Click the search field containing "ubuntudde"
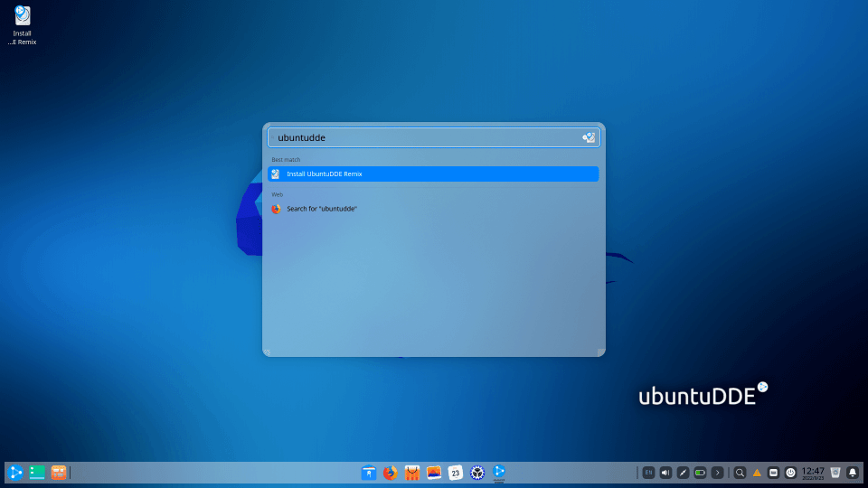 click(x=425, y=137)
